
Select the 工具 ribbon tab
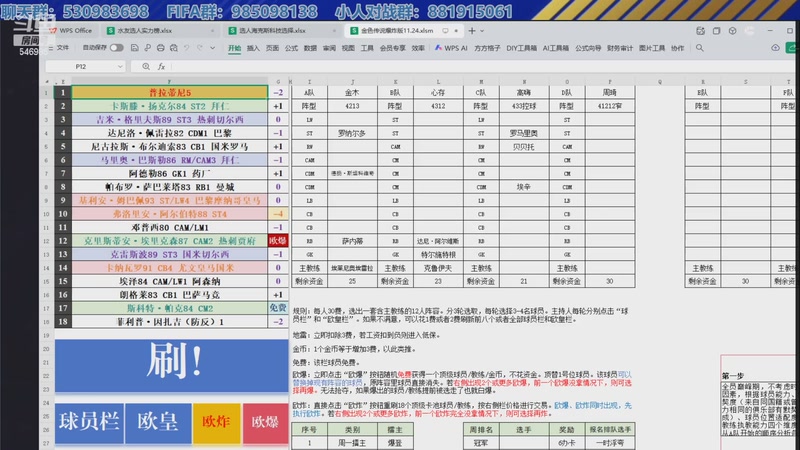(x=367, y=48)
